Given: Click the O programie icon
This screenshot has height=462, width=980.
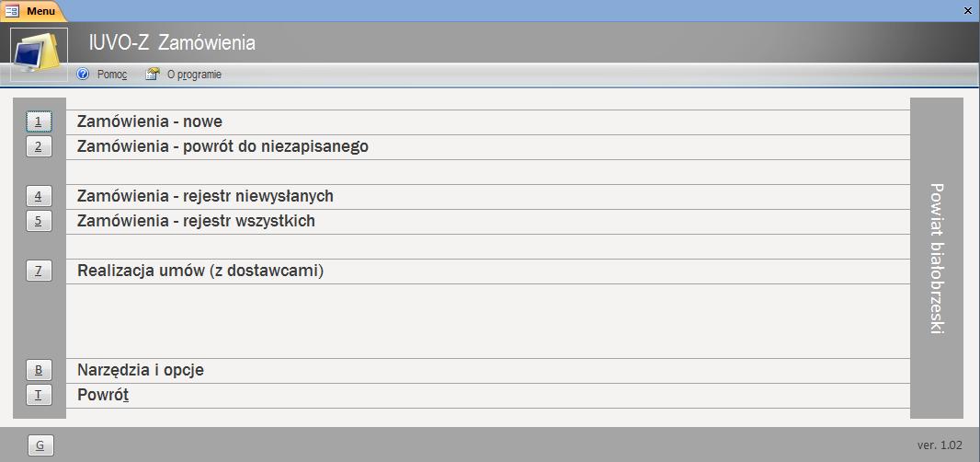Looking at the screenshot, I should click(153, 75).
